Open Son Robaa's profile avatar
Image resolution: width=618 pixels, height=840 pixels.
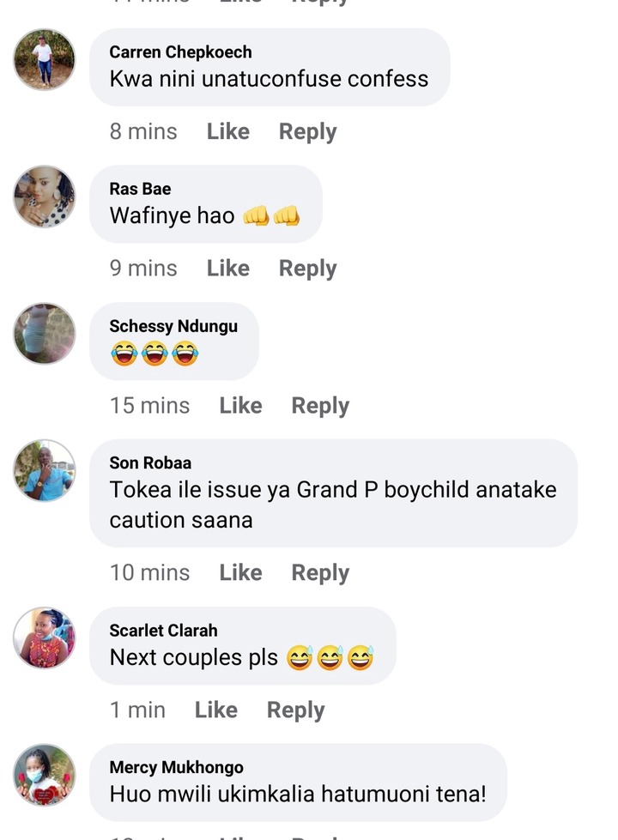coord(45,470)
